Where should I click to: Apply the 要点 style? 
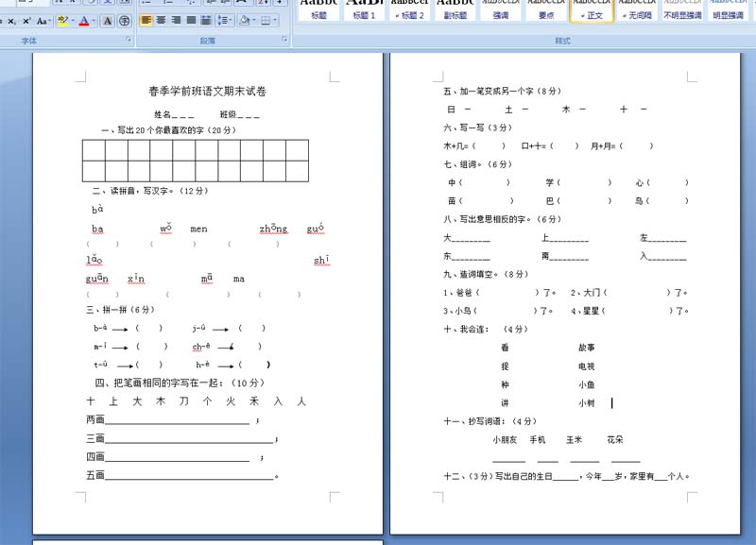pos(546,9)
